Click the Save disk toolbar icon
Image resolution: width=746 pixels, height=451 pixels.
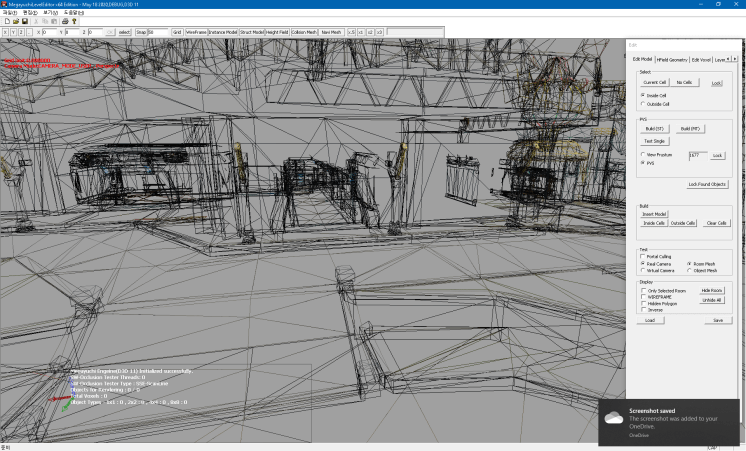pos(24,21)
